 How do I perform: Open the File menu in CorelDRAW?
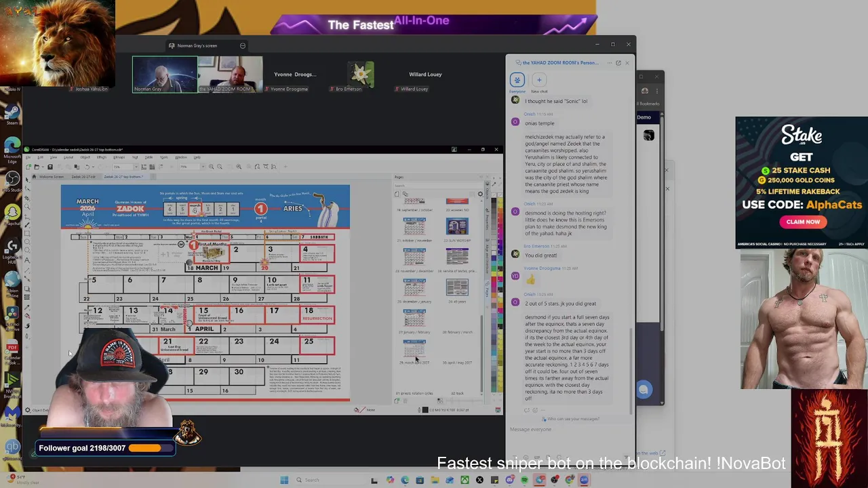[28, 157]
